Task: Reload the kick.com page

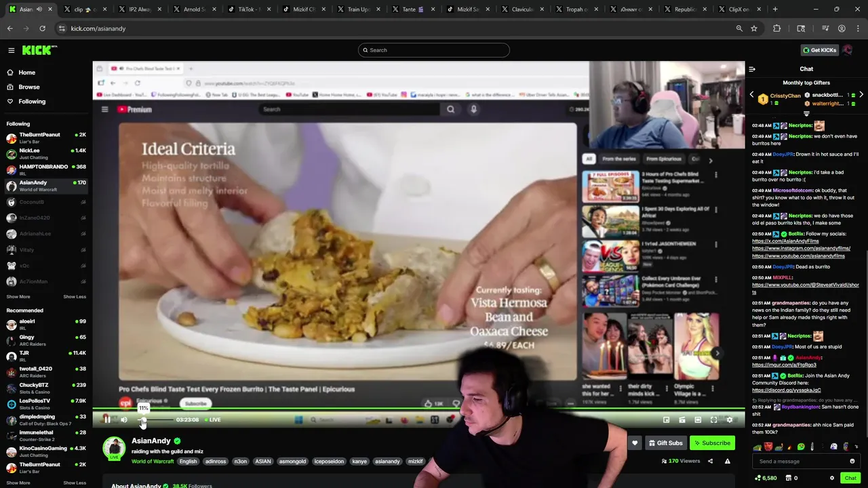Action: [x=42, y=28]
